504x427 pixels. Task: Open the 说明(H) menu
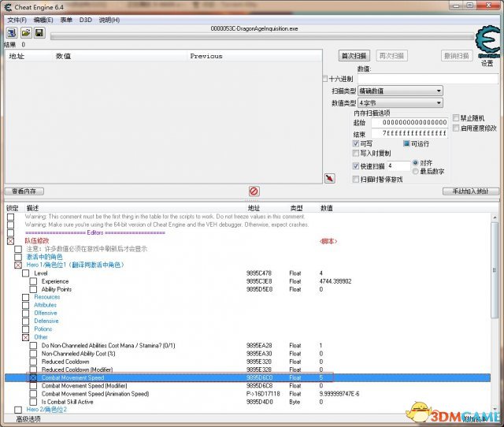coord(109,20)
